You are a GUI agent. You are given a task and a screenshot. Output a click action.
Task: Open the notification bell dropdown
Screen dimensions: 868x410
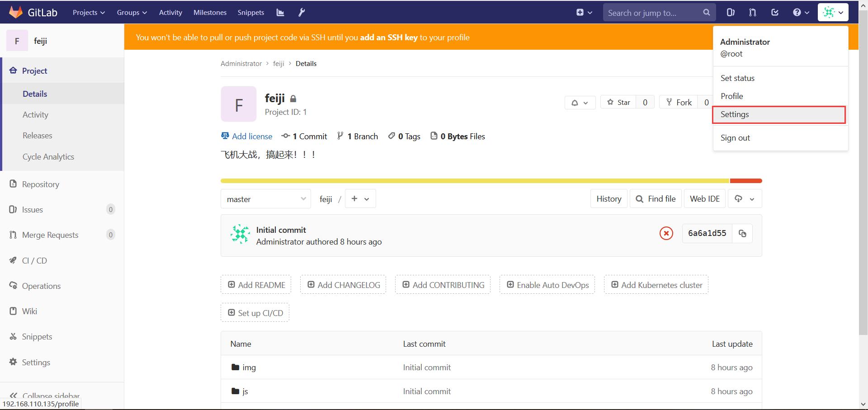click(x=580, y=103)
